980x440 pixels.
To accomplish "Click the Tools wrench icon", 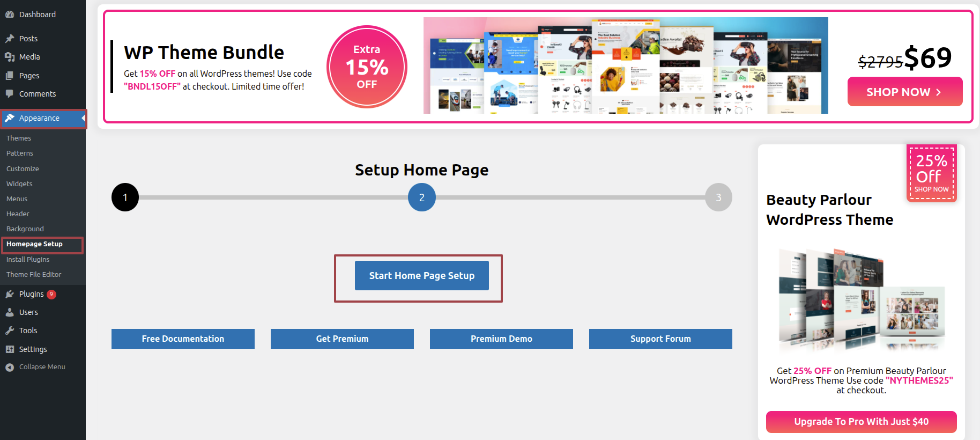I will [x=10, y=331].
